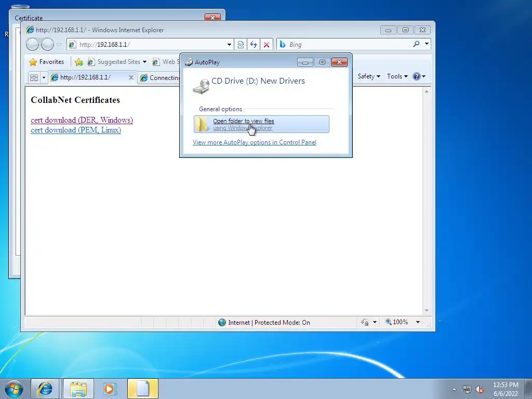Open the recent pages dropdown arrow
Screen dimensions: 532x399
59,45
